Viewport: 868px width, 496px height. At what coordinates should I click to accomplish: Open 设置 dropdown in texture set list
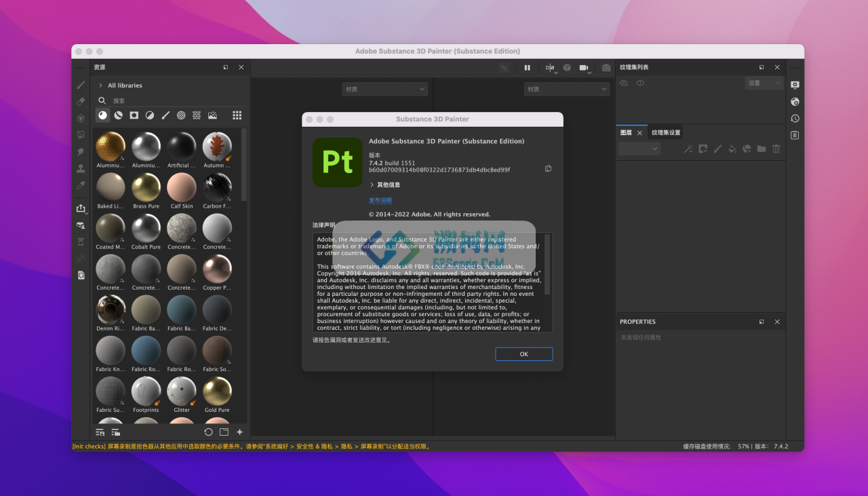pos(764,83)
